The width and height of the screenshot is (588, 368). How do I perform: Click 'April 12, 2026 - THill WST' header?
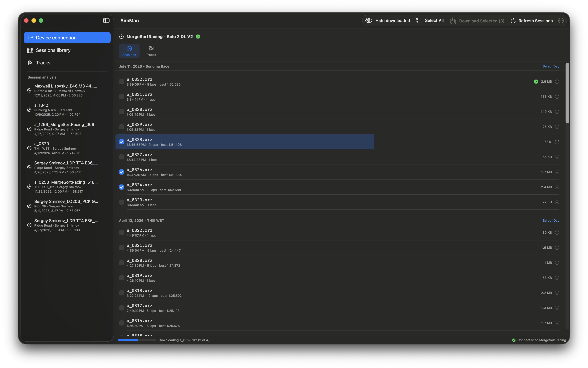tap(141, 221)
